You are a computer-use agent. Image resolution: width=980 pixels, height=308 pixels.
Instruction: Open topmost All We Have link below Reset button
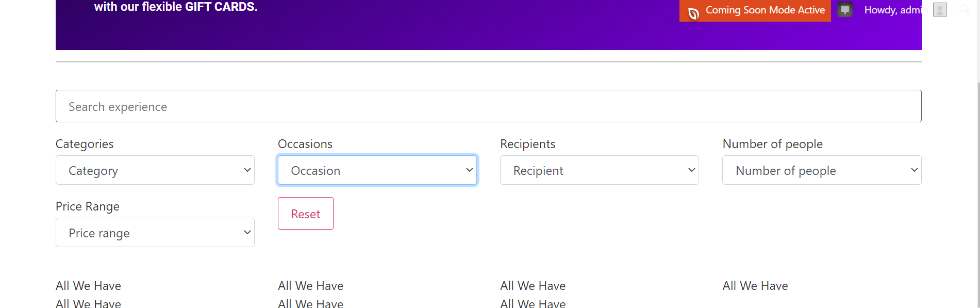tap(310, 286)
